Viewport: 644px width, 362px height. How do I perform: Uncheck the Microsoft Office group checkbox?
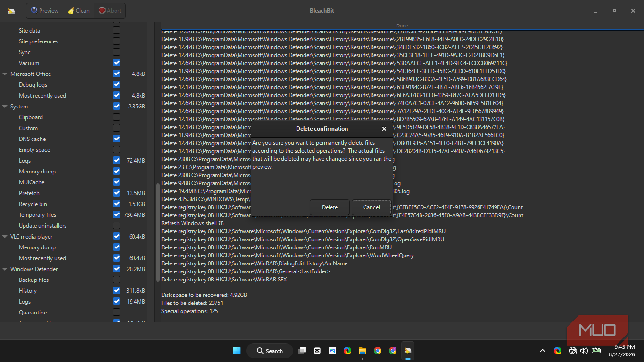tap(116, 74)
